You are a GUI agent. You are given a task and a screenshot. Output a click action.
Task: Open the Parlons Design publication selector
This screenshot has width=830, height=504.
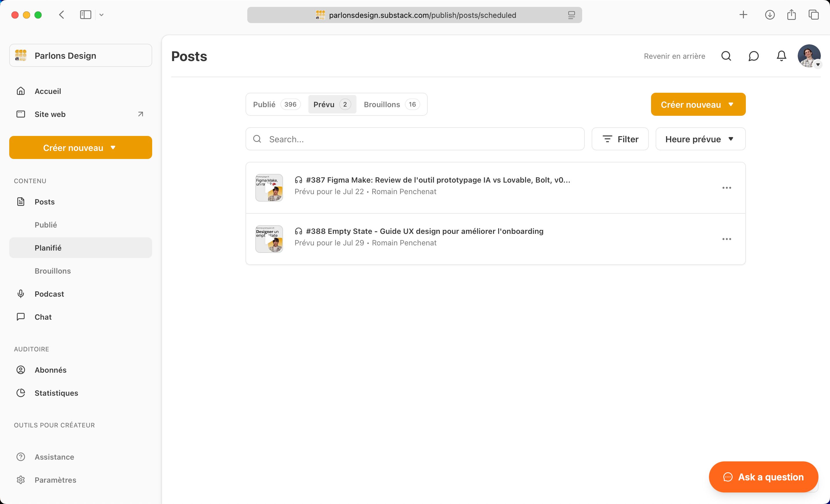80,55
